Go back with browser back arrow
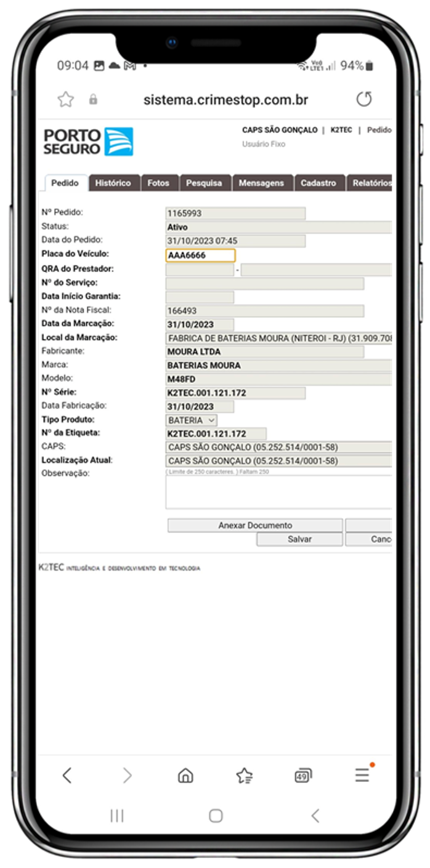430x868 pixels. [67, 776]
